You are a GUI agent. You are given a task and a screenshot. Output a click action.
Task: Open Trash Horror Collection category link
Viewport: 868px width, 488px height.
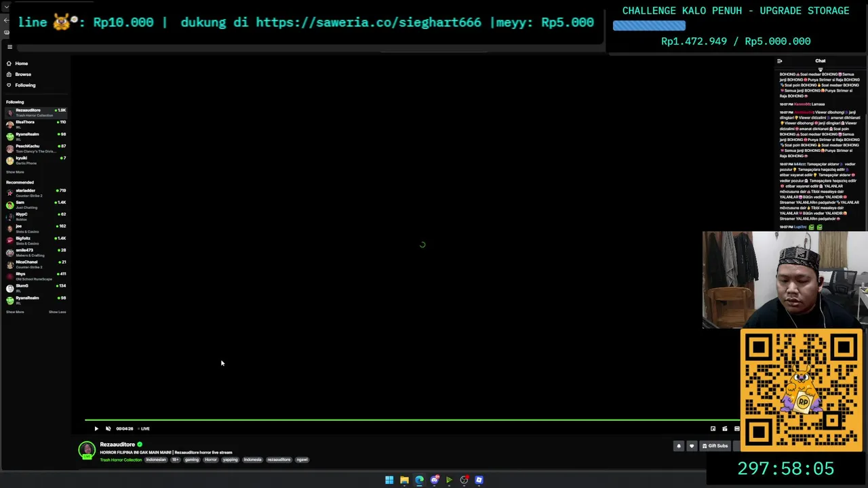pyautogui.click(x=121, y=460)
